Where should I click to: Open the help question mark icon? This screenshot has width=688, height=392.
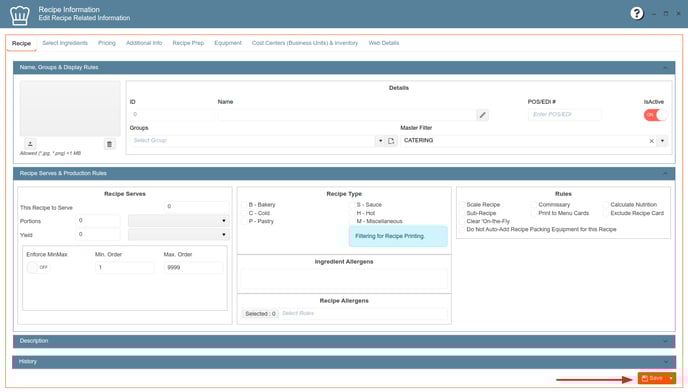[637, 14]
